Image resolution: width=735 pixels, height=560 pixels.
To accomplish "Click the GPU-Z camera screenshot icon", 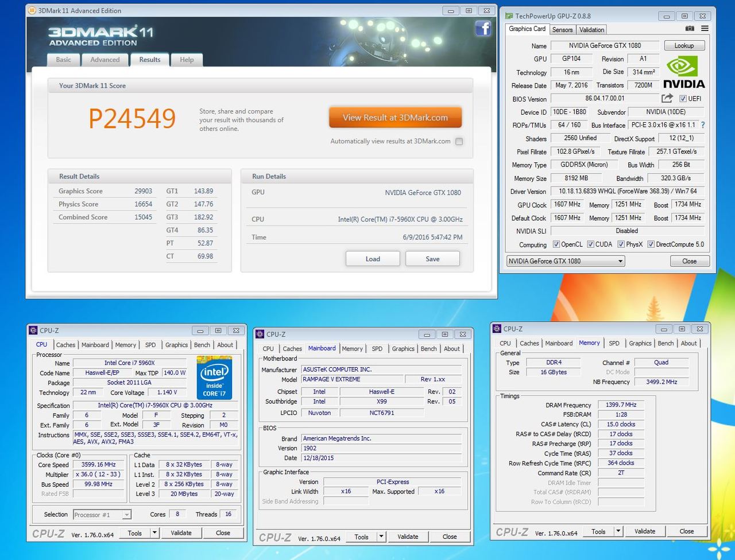I will pos(690,29).
